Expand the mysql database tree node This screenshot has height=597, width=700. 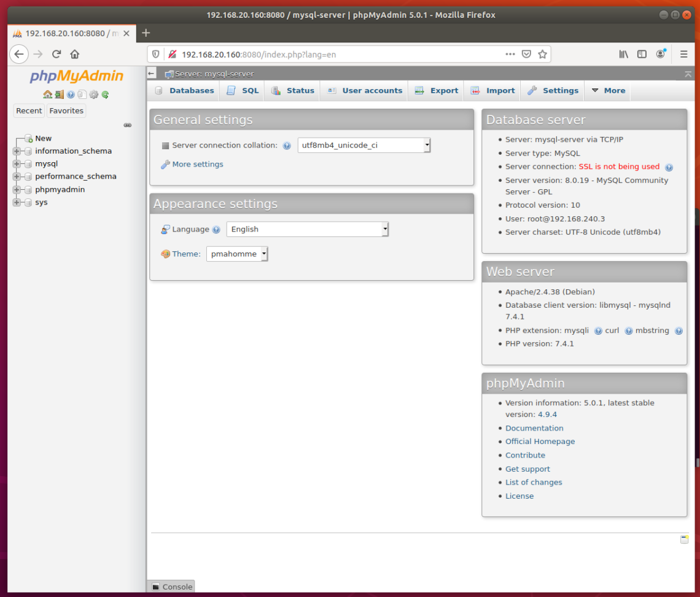tap(17, 163)
